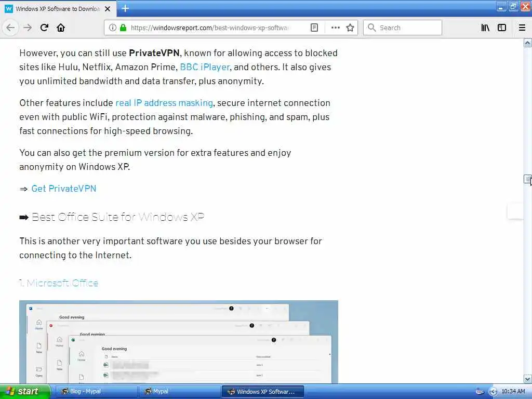Open a new tab with plus button
The width and height of the screenshot is (532, 399).
pyautogui.click(x=125, y=8)
